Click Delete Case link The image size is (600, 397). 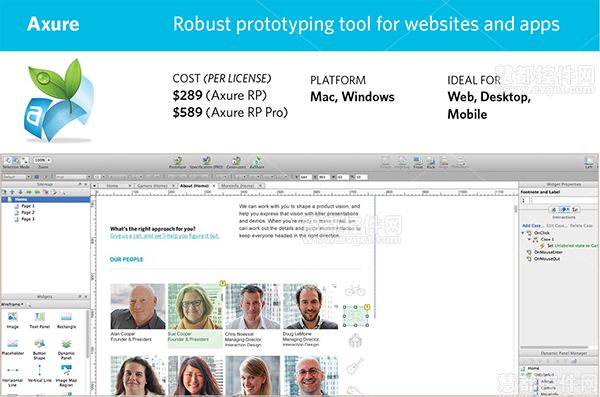click(581, 226)
